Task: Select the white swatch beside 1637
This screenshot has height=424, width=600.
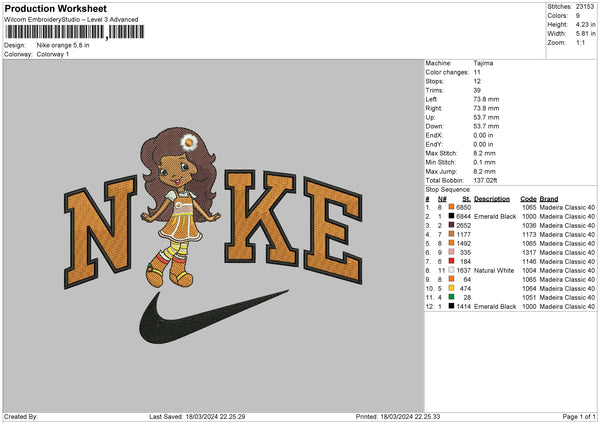Action: [x=451, y=270]
